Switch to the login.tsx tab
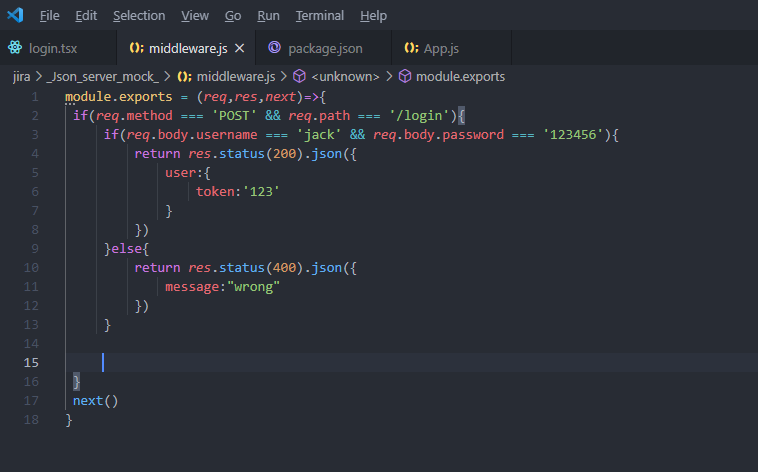This screenshot has height=472, width=758. [x=53, y=48]
